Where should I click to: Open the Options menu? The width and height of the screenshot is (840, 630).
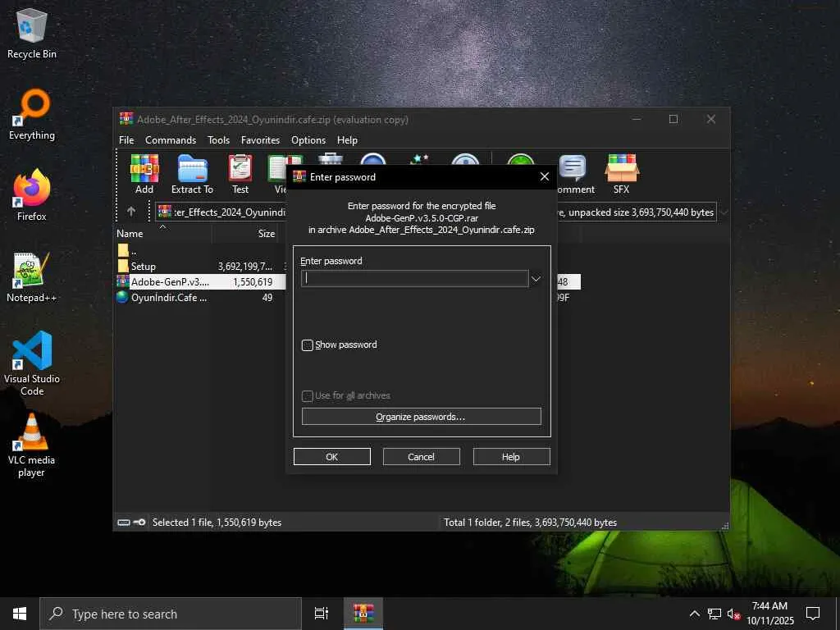(x=308, y=139)
